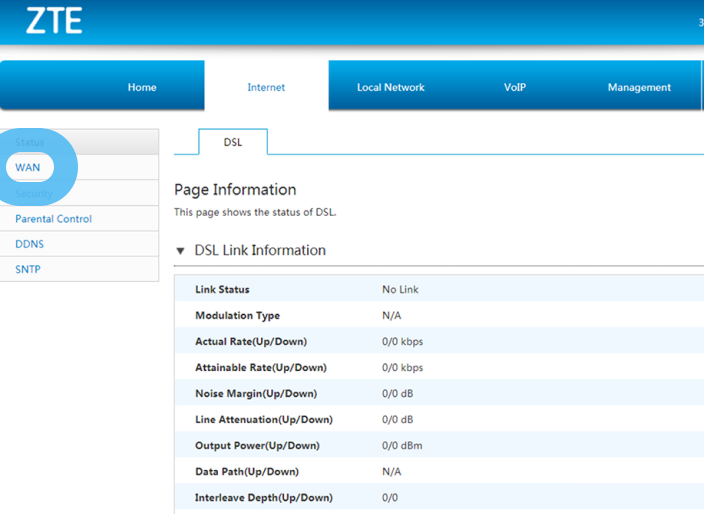The image size is (704, 514).
Task: Open the WAN sidebar item
Action: click(28, 168)
